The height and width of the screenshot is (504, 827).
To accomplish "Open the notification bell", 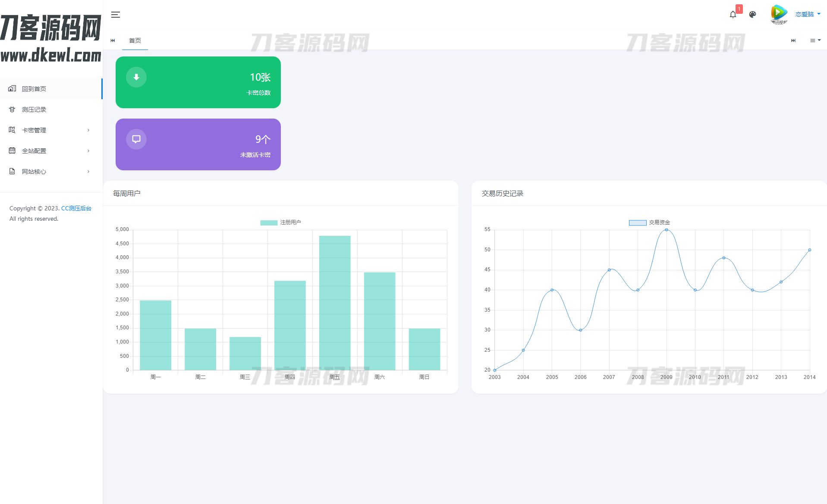I will coord(733,15).
